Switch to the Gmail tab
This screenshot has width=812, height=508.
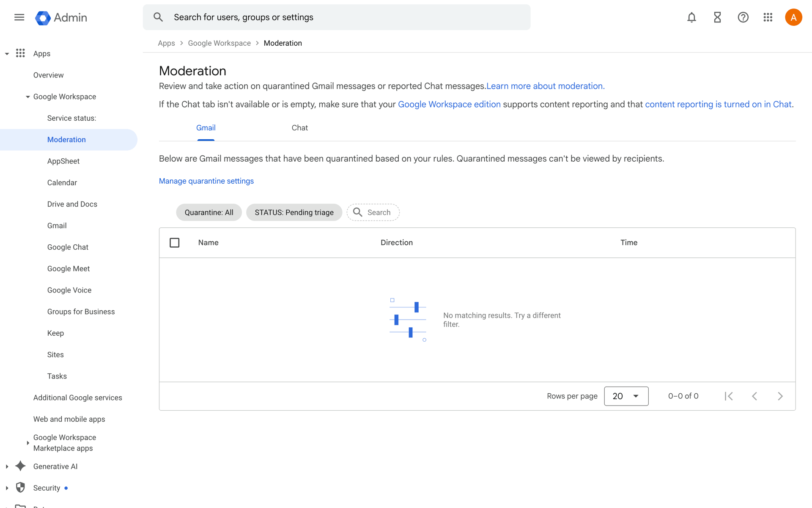[206, 128]
